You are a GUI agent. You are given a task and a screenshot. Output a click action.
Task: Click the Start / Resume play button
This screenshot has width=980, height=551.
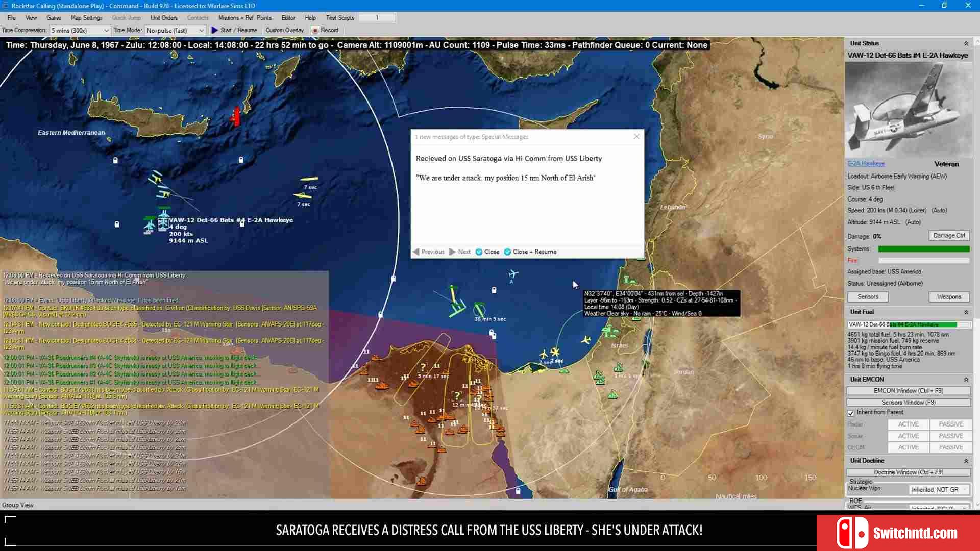point(234,30)
